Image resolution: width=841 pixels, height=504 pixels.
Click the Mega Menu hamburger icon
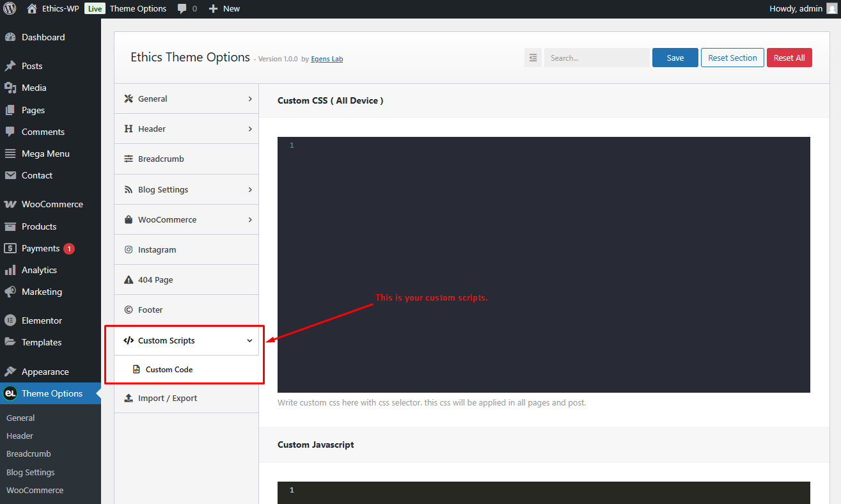[x=10, y=154]
